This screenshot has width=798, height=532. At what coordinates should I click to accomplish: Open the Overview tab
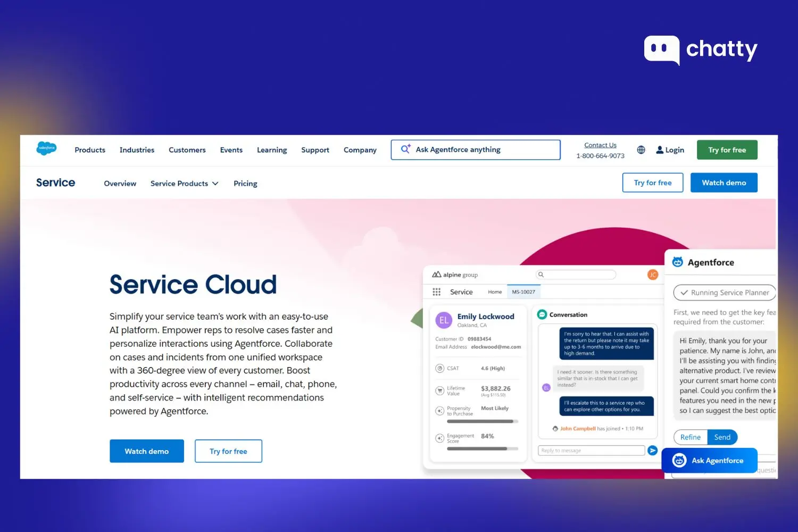120,184
